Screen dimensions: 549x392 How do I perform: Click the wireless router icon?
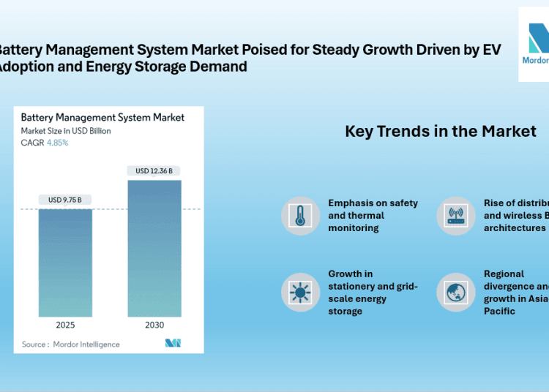(456, 216)
